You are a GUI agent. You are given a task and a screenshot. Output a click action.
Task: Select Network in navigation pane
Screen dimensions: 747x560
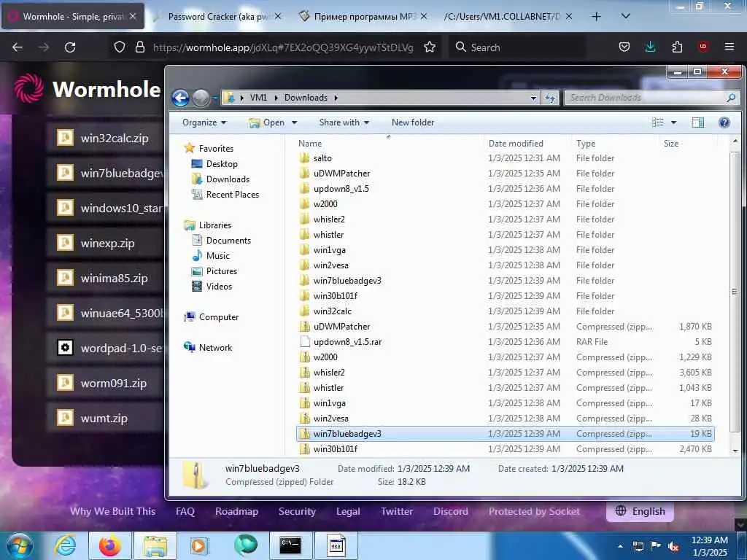point(215,348)
